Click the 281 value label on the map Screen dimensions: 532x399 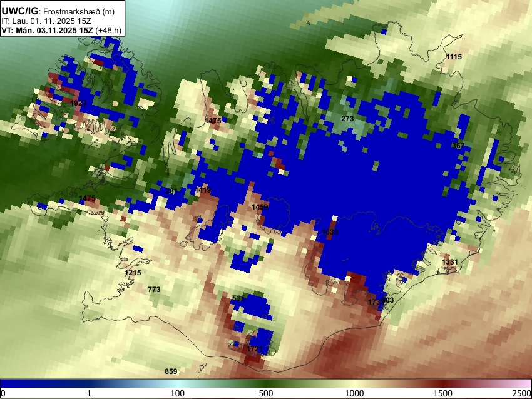tap(171, 191)
